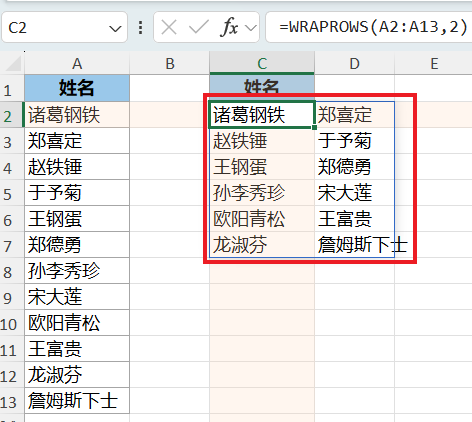Click cell C6 containing 欧阳青松
The height and width of the screenshot is (422, 472).
pos(262,219)
